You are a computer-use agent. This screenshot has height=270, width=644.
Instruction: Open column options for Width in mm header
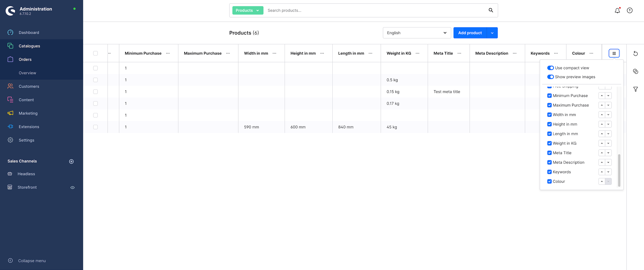point(274,53)
